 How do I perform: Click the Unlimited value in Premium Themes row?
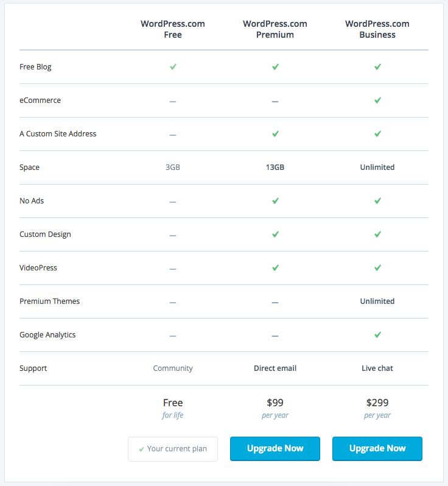[x=377, y=301]
